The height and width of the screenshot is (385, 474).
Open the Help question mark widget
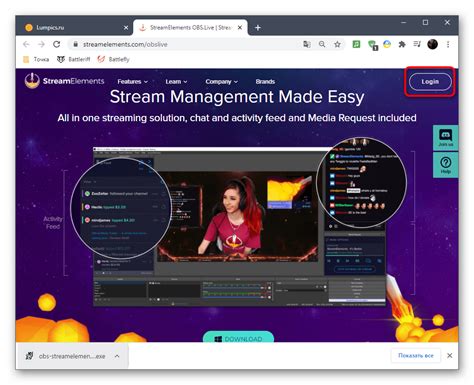(x=445, y=165)
